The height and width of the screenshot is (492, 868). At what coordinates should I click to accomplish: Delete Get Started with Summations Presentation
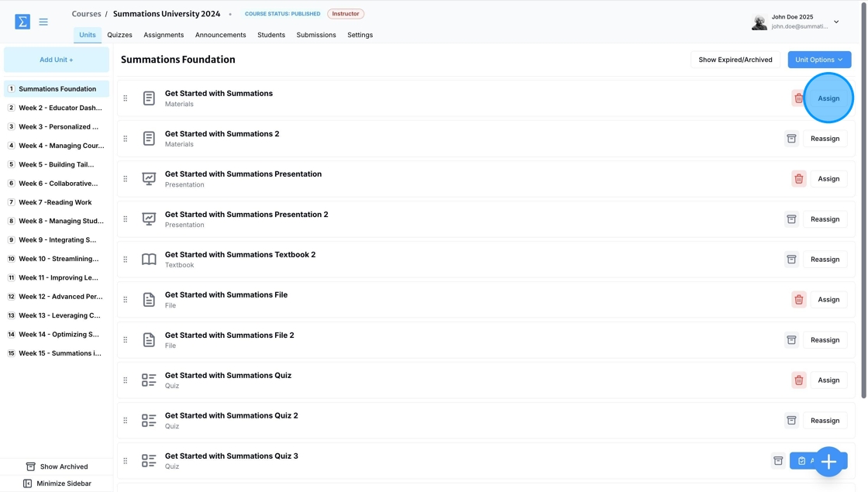[798, 179]
